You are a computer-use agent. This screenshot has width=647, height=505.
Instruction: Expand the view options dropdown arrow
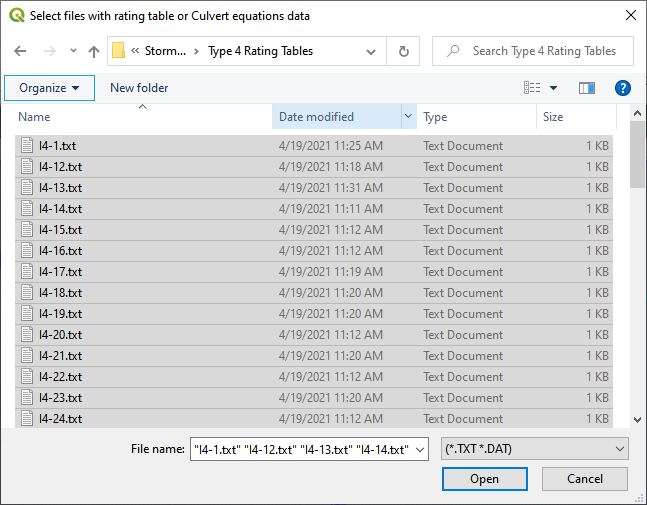click(x=554, y=88)
